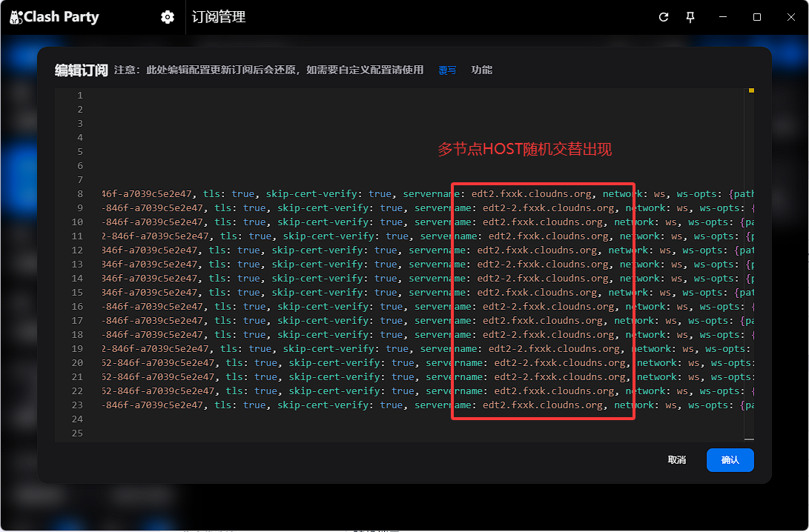Click the refresh icon in title bar
The height and width of the screenshot is (532, 809).
coord(664,17)
